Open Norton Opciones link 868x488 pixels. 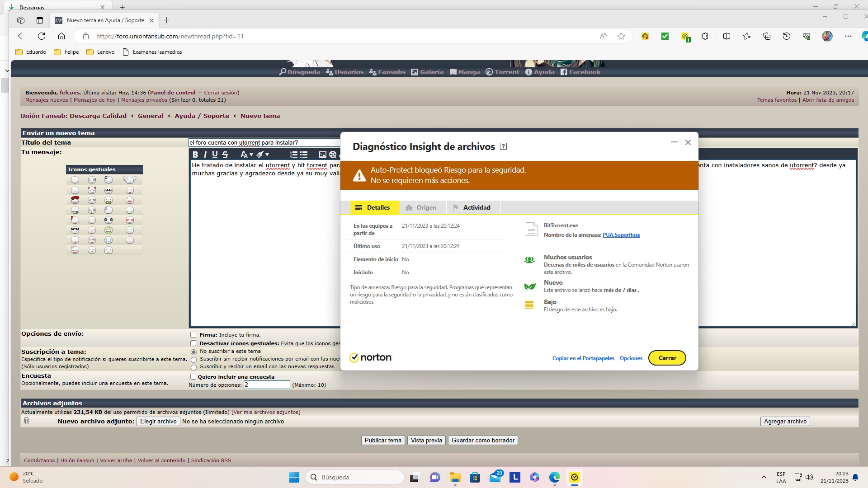click(x=631, y=358)
